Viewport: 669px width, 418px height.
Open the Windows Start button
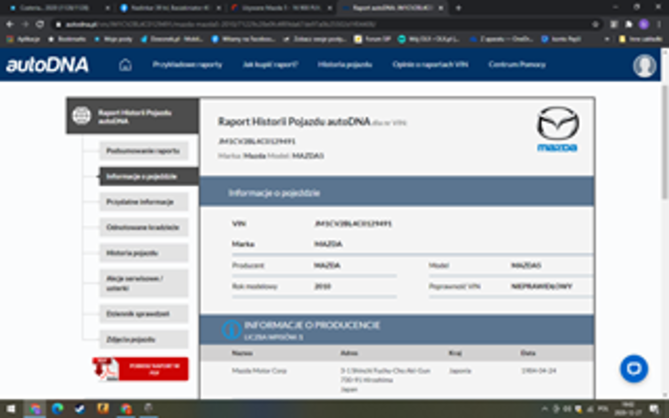click(11, 409)
